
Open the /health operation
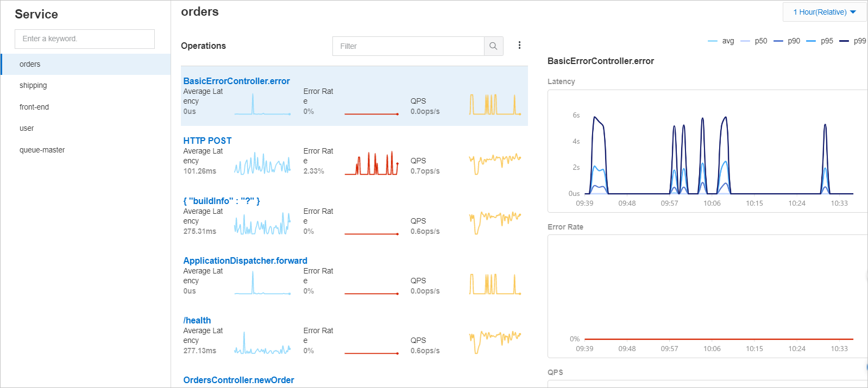pyautogui.click(x=197, y=320)
